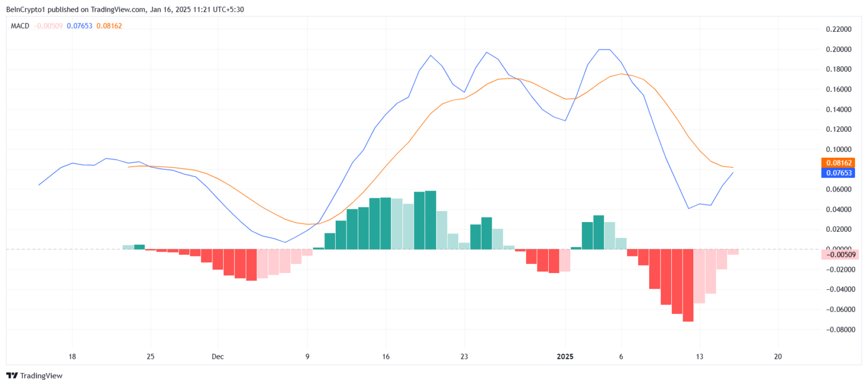Screen dimensions: 868x386
Task: Click the 0.02000 axis label
Action: [840, 229]
